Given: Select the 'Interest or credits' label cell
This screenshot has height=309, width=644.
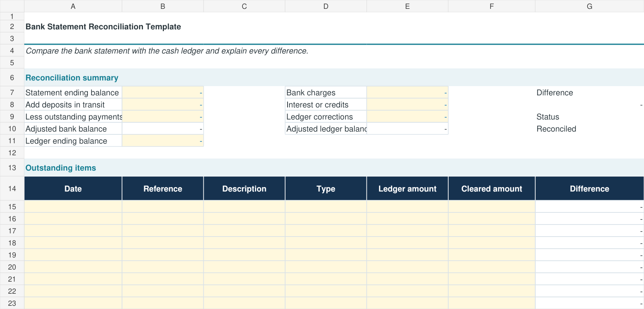Looking at the screenshot, I should pyautogui.click(x=326, y=105).
